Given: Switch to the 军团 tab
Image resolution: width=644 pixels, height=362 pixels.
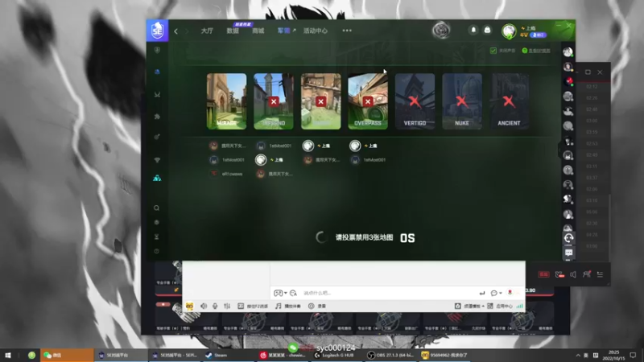Looking at the screenshot, I should (284, 31).
